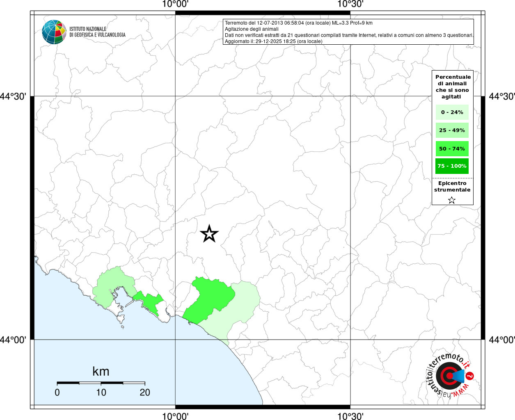This screenshot has height=420, width=515.
Task: Select the 0 - 24% legend swatch
Action: click(452, 112)
